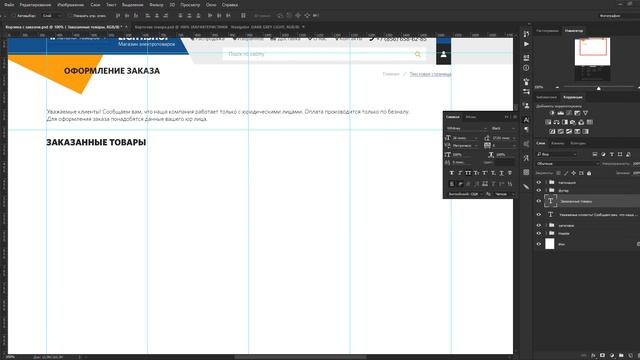Filter layers by type layers (T icon)

coord(611,154)
